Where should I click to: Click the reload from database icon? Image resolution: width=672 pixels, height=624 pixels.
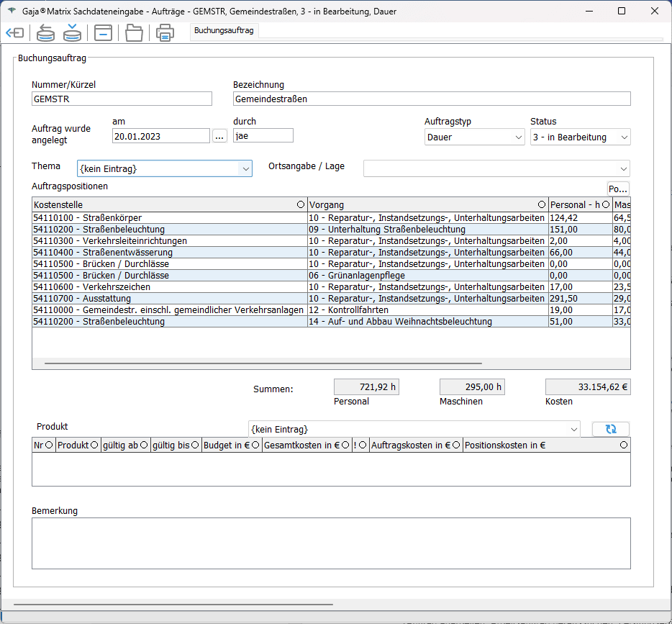(45, 33)
